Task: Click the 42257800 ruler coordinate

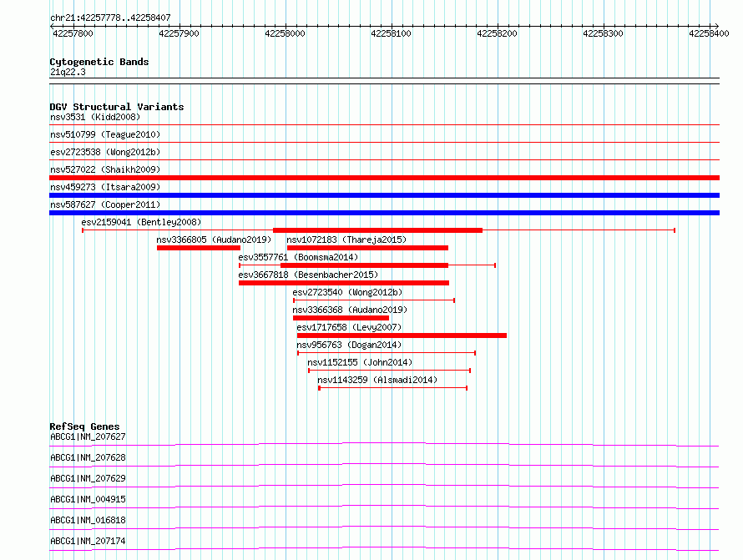Action: coord(73,33)
